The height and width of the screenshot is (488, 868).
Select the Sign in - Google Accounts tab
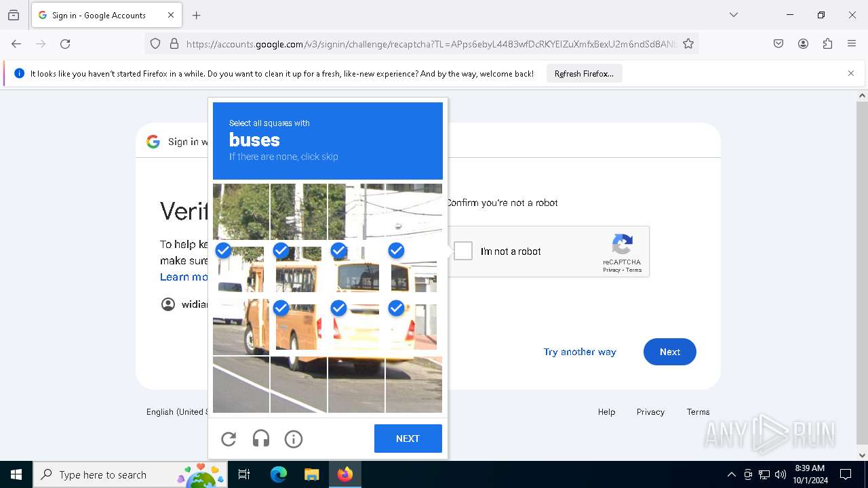pyautogui.click(x=107, y=15)
